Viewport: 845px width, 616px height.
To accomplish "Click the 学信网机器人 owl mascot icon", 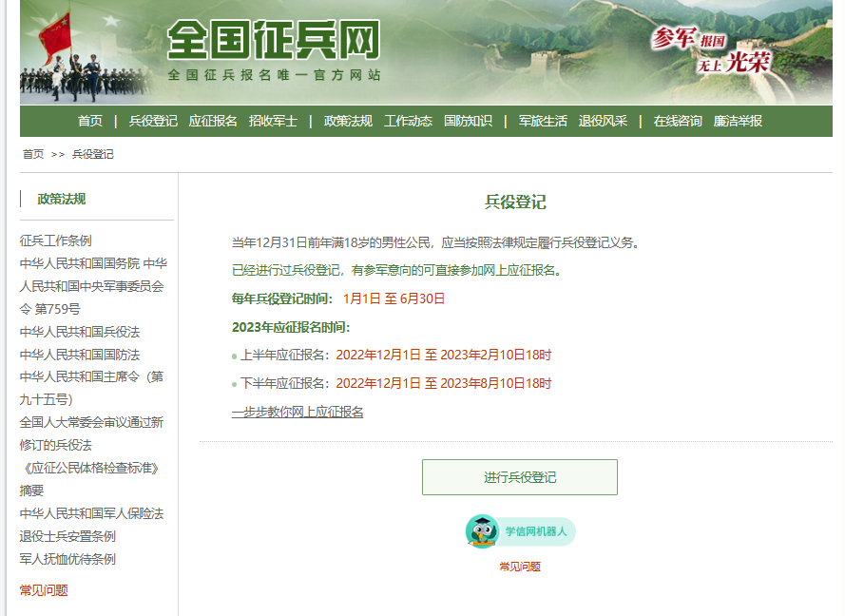I will point(482,531).
